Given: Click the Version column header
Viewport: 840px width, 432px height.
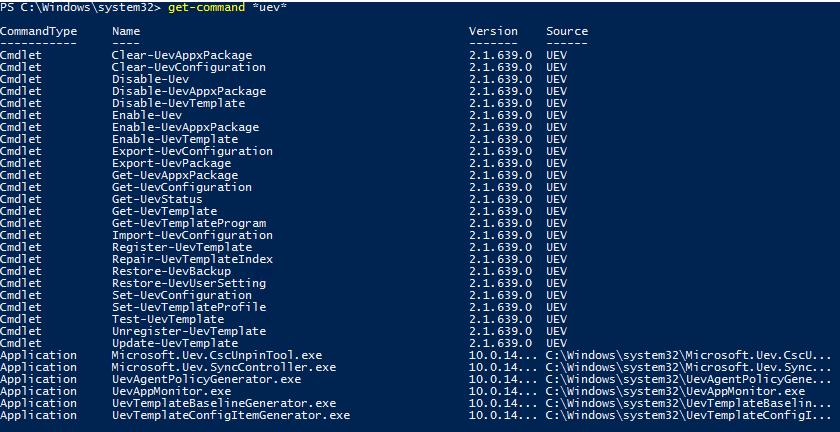Looking at the screenshot, I should 493,31.
